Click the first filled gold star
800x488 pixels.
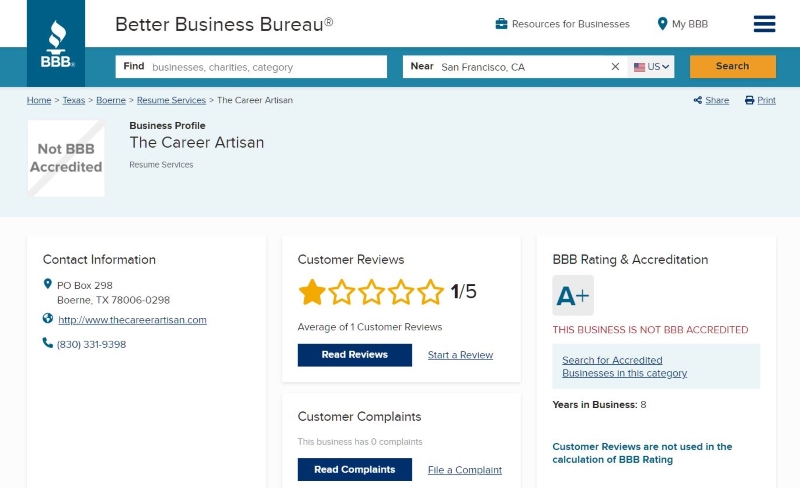pos(312,292)
